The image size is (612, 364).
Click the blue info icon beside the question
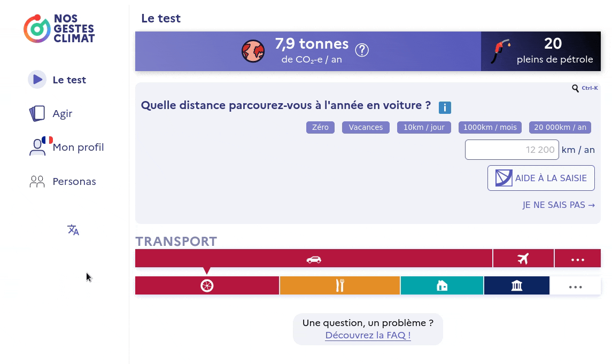(x=445, y=107)
